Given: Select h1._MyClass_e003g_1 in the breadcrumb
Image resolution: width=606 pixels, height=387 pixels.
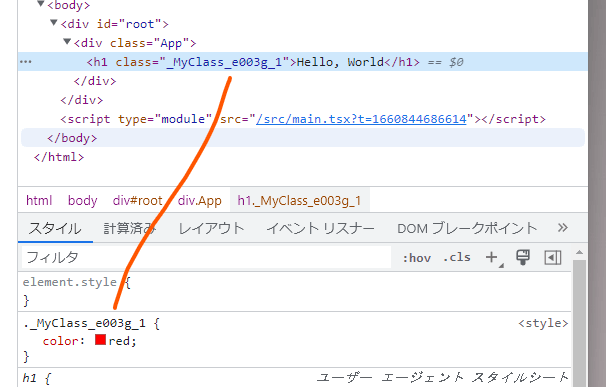Looking at the screenshot, I should [300, 201].
